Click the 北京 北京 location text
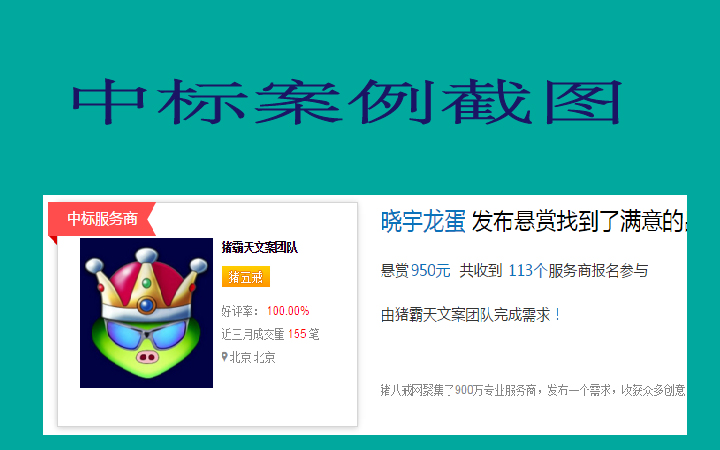Viewport: 720px width, 450px height. click(x=253, y=357)
